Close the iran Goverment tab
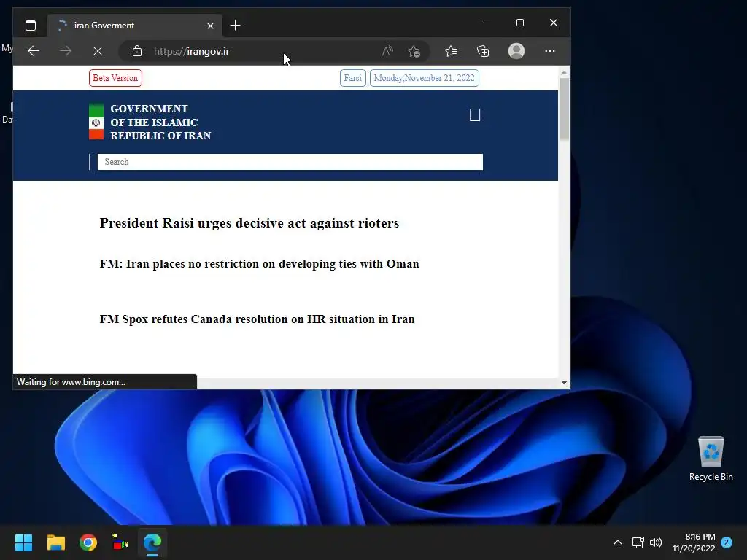This screenshot has width=747, height=560. tap(210, 26)
